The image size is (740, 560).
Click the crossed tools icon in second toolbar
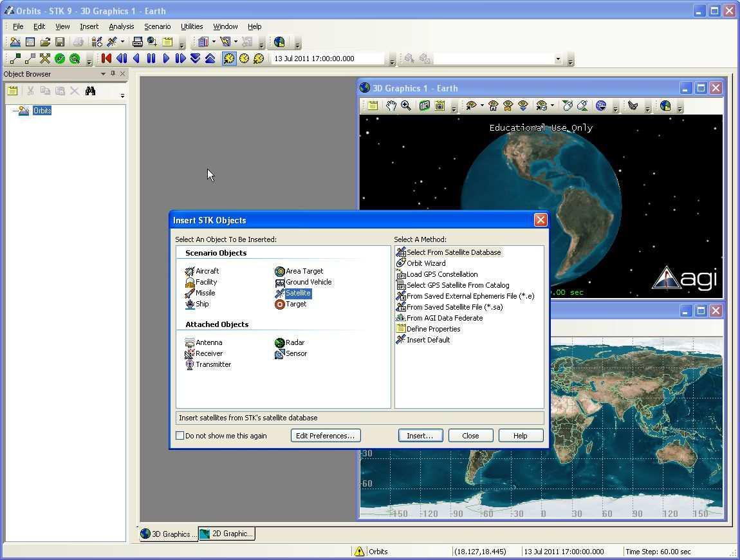(45, 59)
